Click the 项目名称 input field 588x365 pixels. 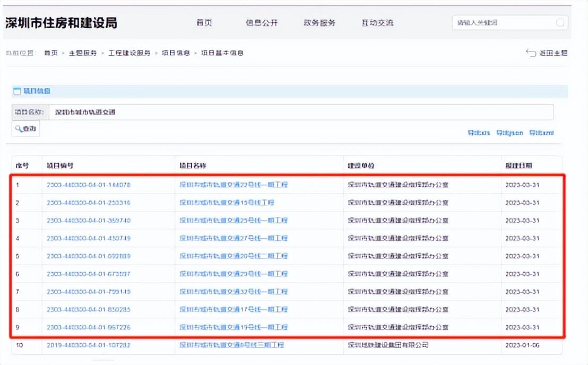[301, 112]
